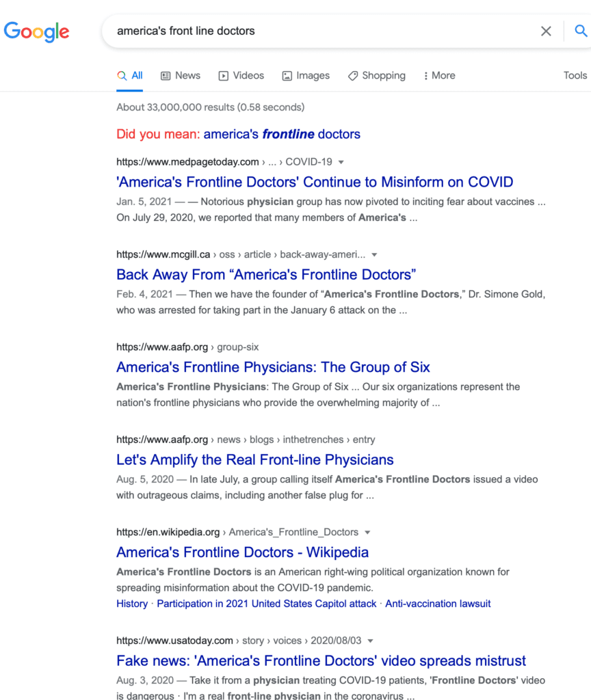591x700 pixels.
Task: Open the Anti-vaccination lawsuit sublink
Action: 438,604
